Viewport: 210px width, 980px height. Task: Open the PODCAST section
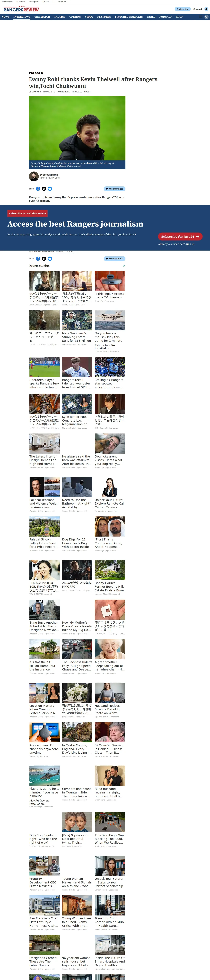pyautogui.click(x=165, y=17)
